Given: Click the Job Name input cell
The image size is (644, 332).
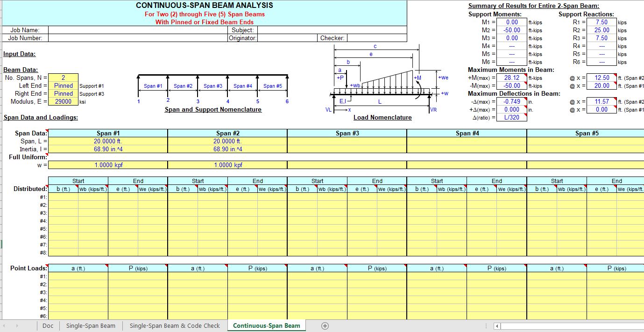Looking at the screenshot, I should pos(135,30).
